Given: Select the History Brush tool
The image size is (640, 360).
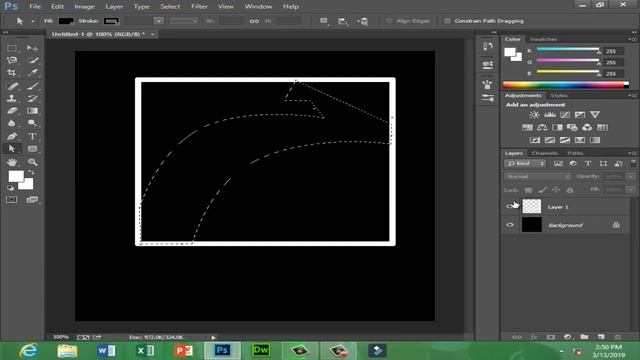Looking at the screenshot, I should point(32,98).
